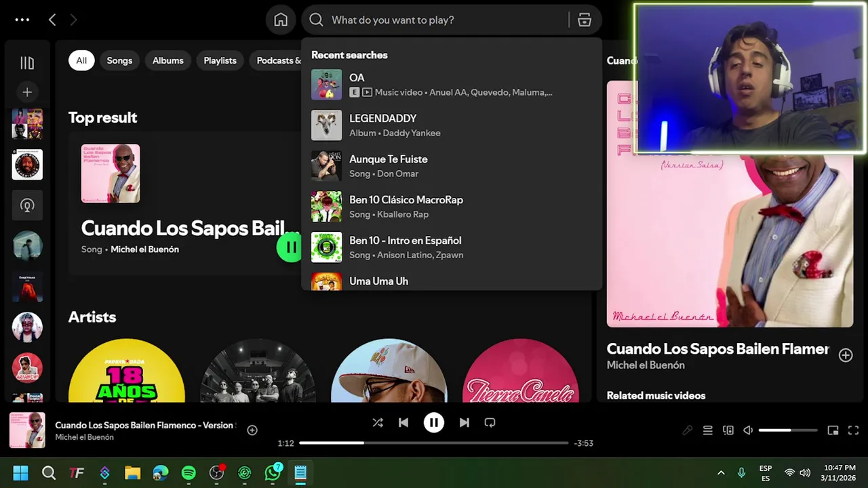Skip to previous track
Image resolution: width=868 pixels, height=488 pixels.
403,422
